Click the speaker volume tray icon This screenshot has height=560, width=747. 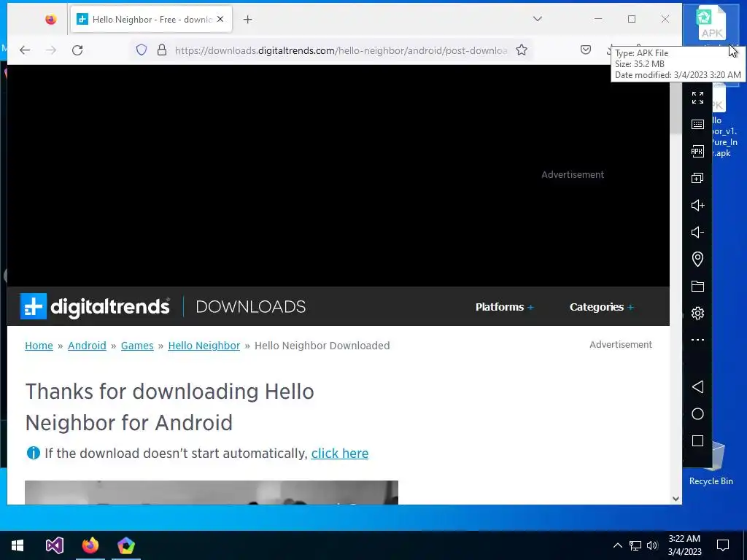(652, 545)
